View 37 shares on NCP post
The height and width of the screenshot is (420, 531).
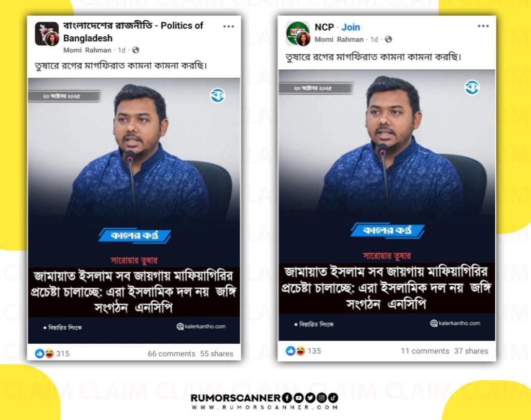[x=471, y=351]
